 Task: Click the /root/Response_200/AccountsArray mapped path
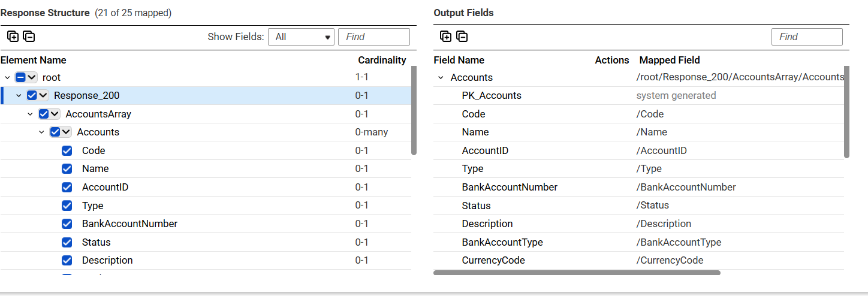coord(740,77)
